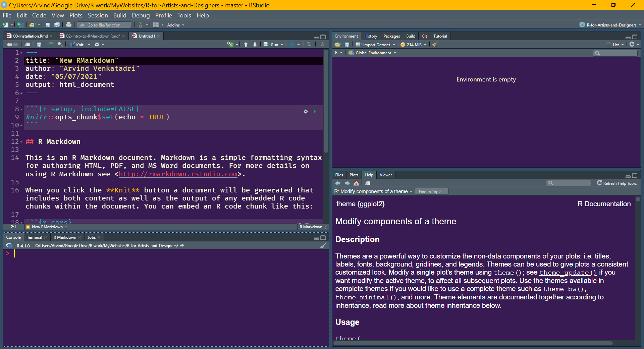644x349 pixels.
Task: Open the Packages tab
Action: pyautogui.click(x=391, y=36)
